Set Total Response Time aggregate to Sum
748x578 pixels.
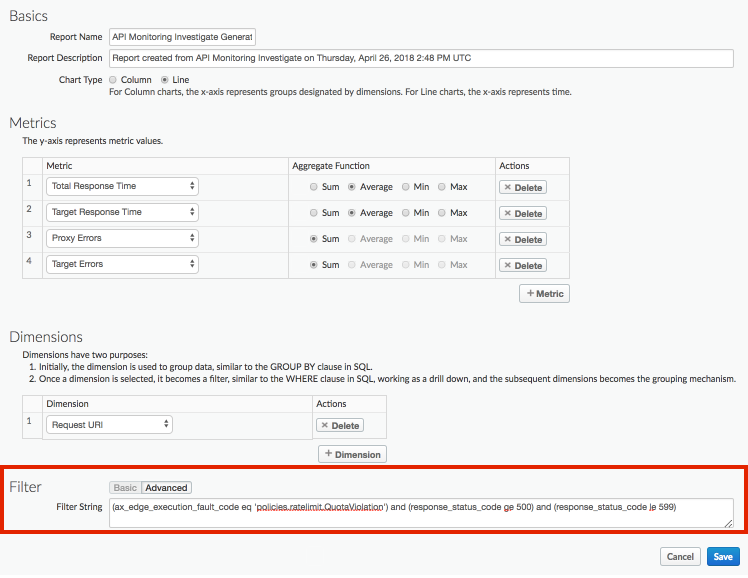(x=315, y=186)
